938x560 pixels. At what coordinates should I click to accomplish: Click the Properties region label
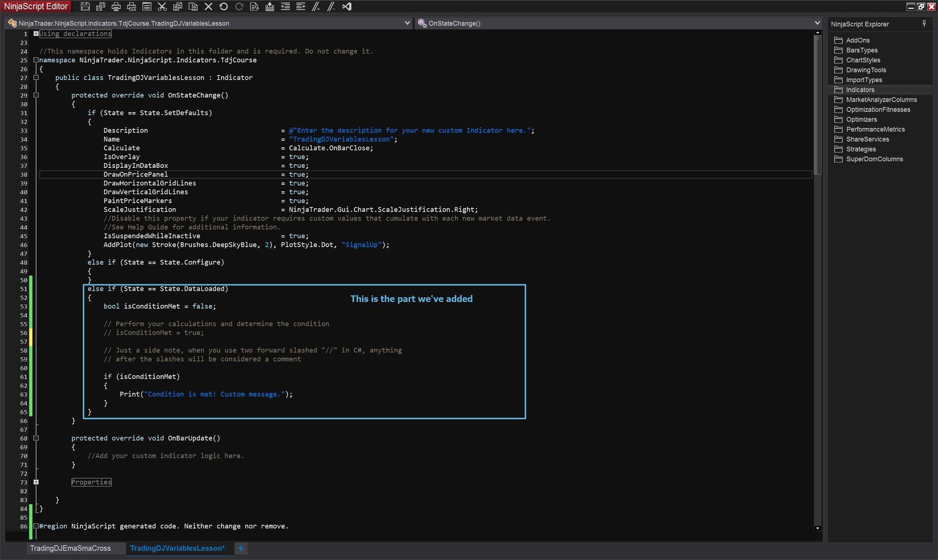91,482
